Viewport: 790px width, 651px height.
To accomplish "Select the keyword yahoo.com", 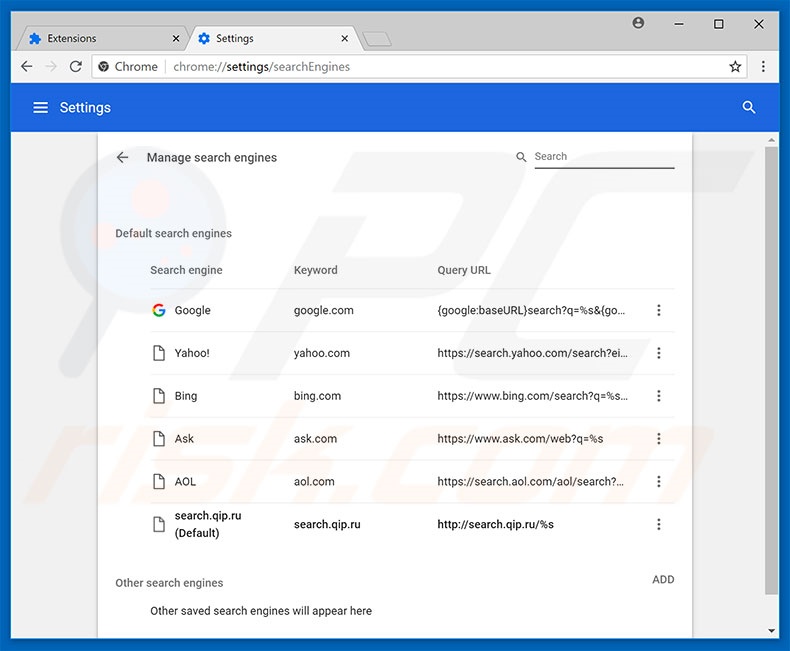I will coord(322,353).
